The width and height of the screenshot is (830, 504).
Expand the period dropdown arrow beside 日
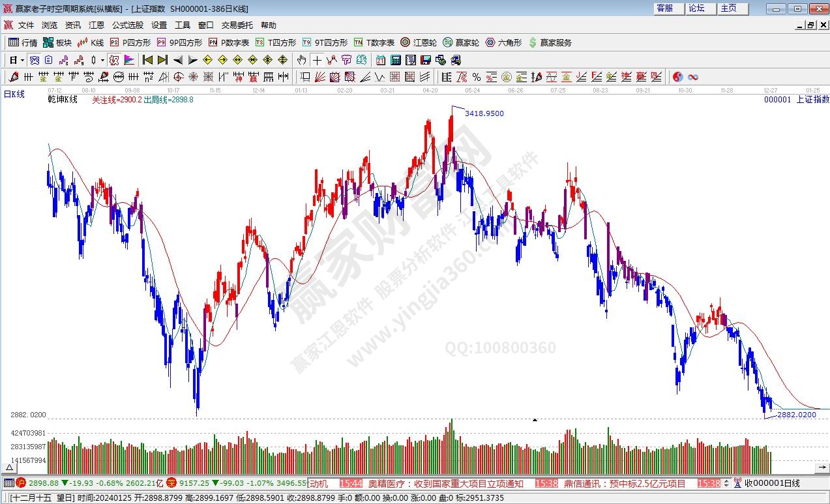click(22, 60)
